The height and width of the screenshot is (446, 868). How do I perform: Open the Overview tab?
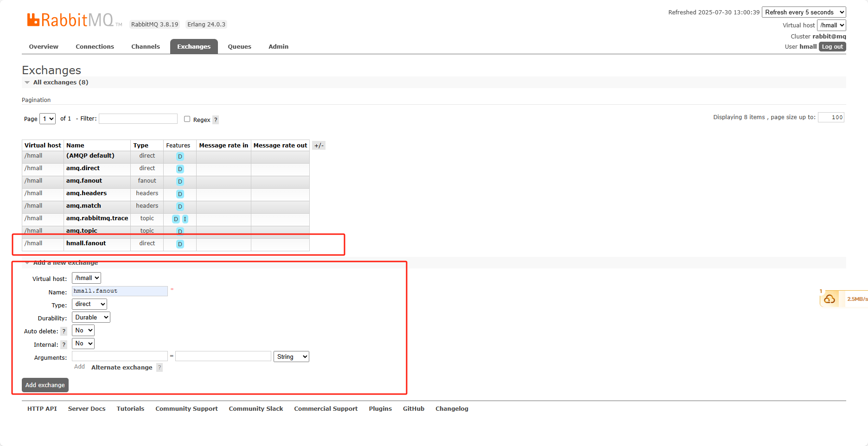(44, 46)
